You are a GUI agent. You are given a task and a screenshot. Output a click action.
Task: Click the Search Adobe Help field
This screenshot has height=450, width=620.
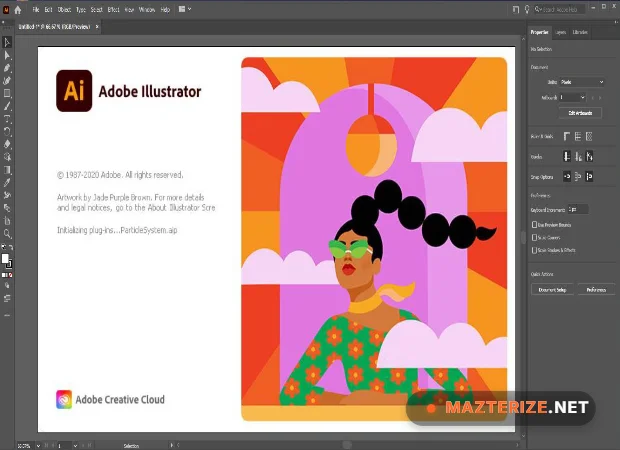pos(559,9)
